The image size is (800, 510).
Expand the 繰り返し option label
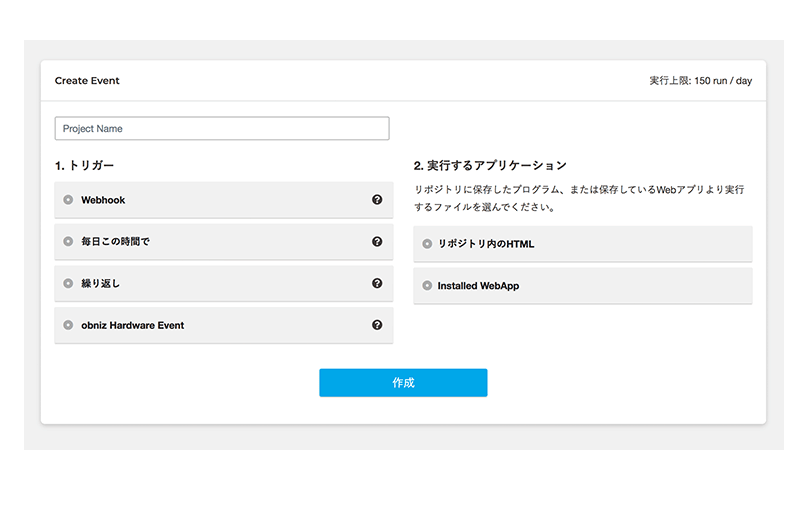click(x=101, y=284)
